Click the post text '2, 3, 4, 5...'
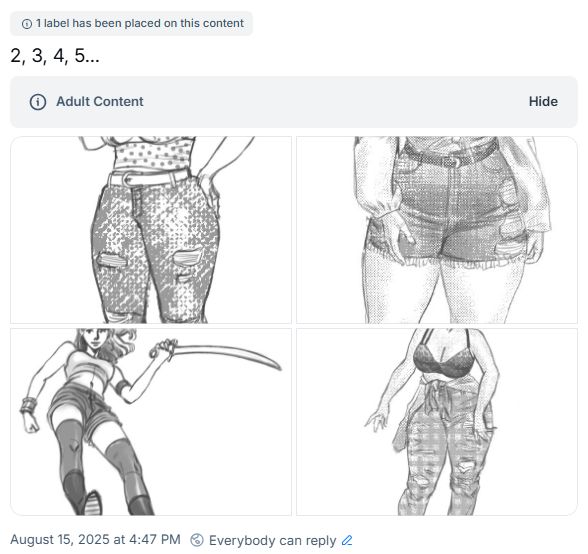 point(55,56)
